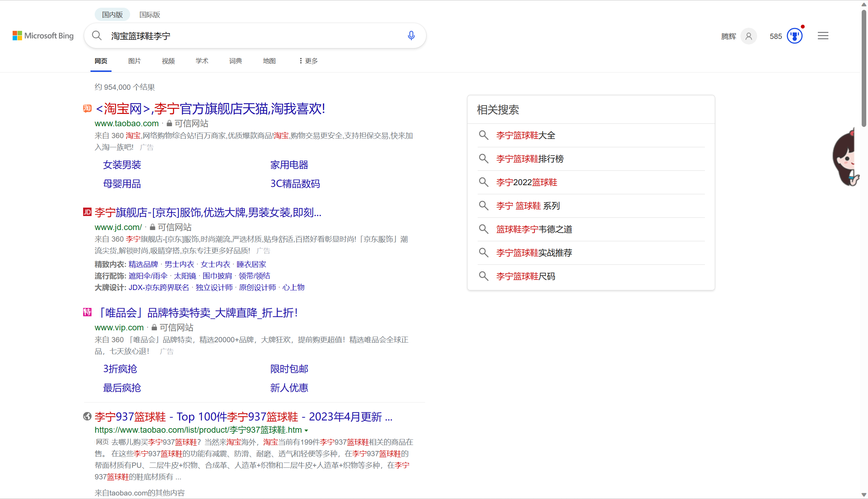Image resolution: width=868 pixels, height=499 pixels.
Task: Click www.jd.com/ green URL
Action: click(x=118, y=227)
